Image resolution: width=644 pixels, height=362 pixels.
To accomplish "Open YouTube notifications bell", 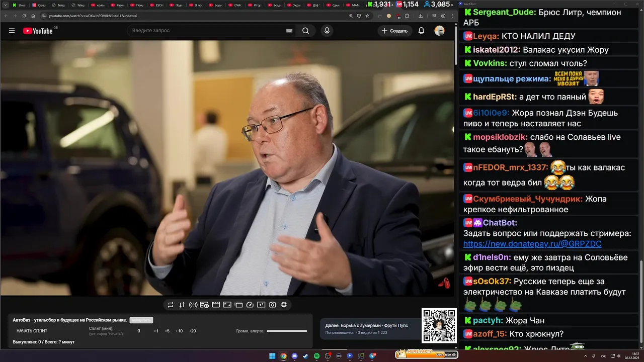I will pos(422,31).
